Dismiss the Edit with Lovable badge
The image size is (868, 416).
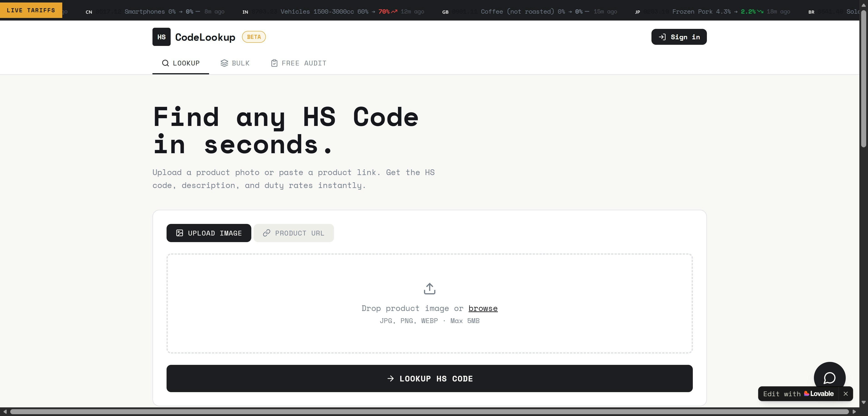pyautogui.click(x=846, y=394)
